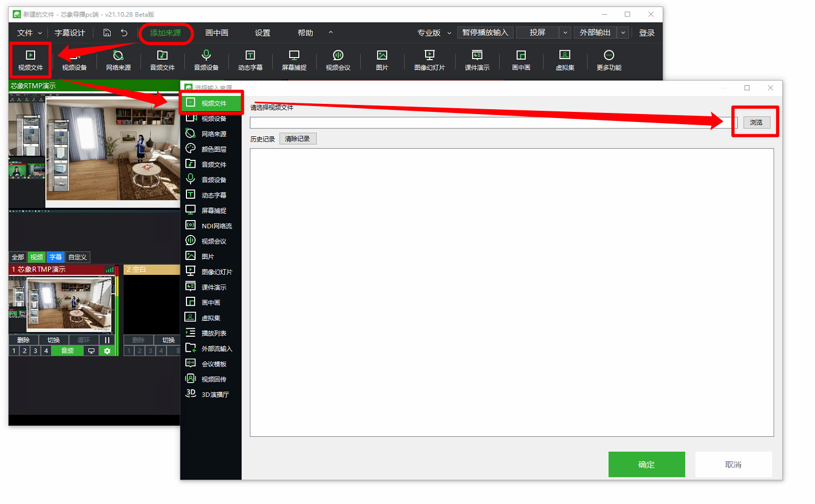Select the 虚拟集 toolbar icon
The height and width of the screenshot is (504, 815).
coord(565,60)
